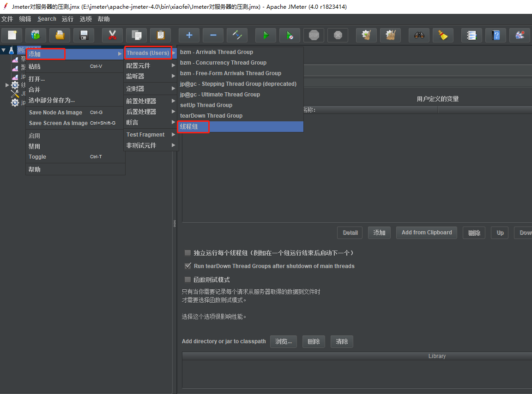Image resolution: width=532 pixels, height=394 pixels.
Task: Click the Stop test toolbar icon
Action: pyautogui.click(x=314, y=35)
